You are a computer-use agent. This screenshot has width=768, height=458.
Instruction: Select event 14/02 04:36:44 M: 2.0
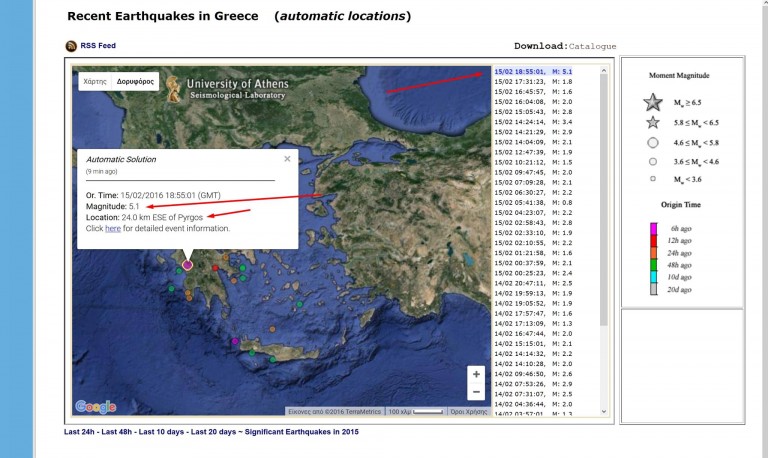pos(533,404)
